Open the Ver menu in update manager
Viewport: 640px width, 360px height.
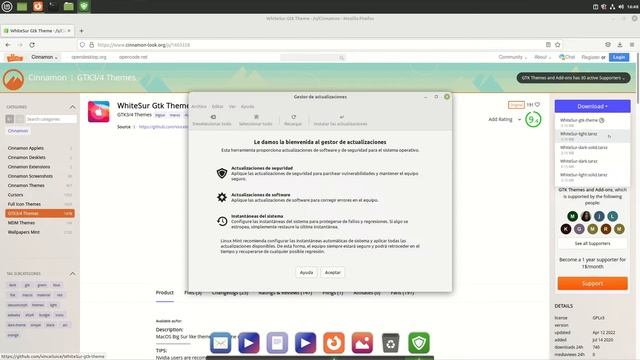[x=232, y=107]
